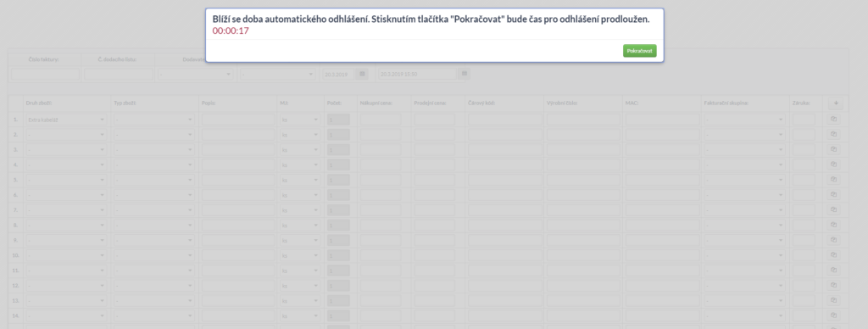Viewport: 868px width, 329px height.
Task: Click the copy icon in row 3
Action: pos(833,149)
